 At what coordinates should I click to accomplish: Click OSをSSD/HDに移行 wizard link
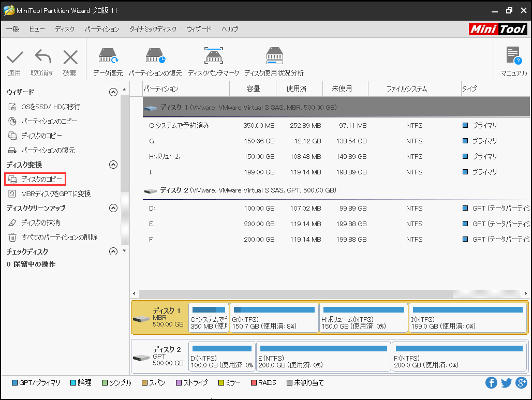[x=50, y=107]
